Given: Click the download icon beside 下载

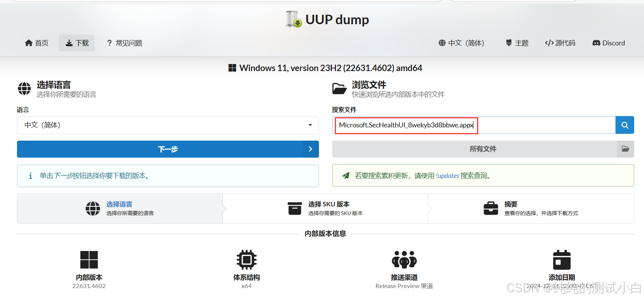Looking at the screenshot, I should click(69, 43).
